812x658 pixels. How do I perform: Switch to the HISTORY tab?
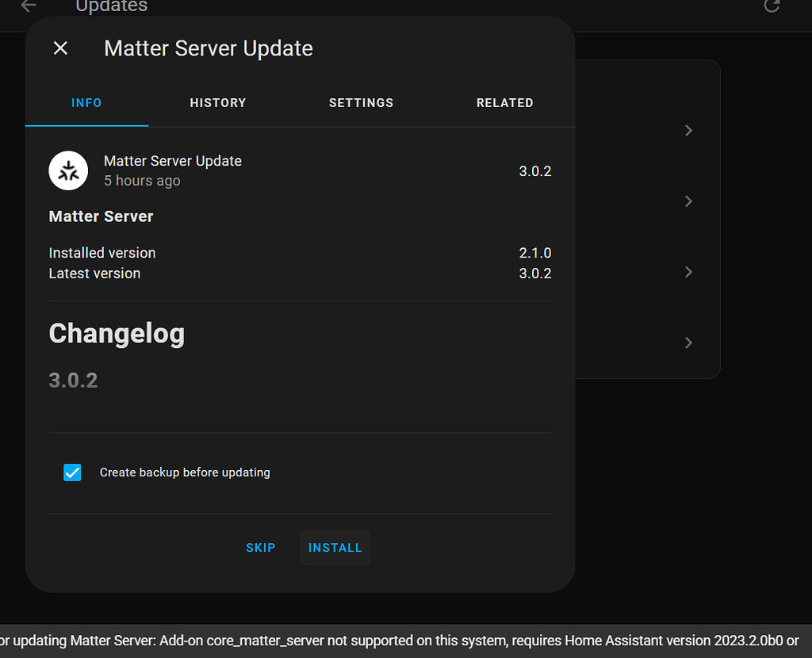(x=218, y=102)
